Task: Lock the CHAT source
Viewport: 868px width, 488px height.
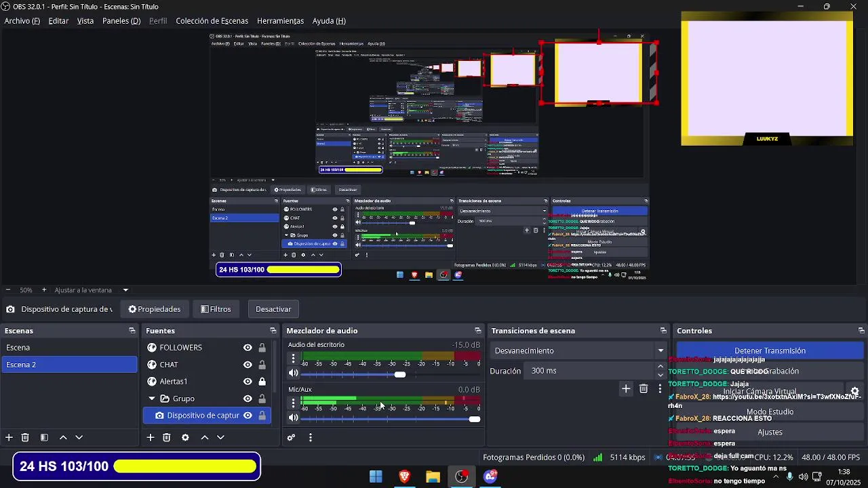Action: 262,365
